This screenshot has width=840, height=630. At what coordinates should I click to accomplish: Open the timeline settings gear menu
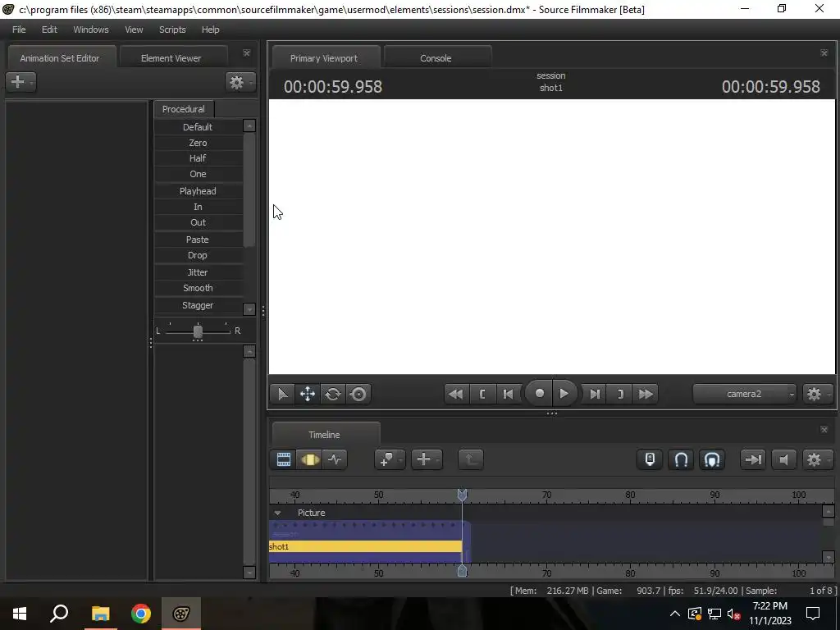[x=816, y=459]
